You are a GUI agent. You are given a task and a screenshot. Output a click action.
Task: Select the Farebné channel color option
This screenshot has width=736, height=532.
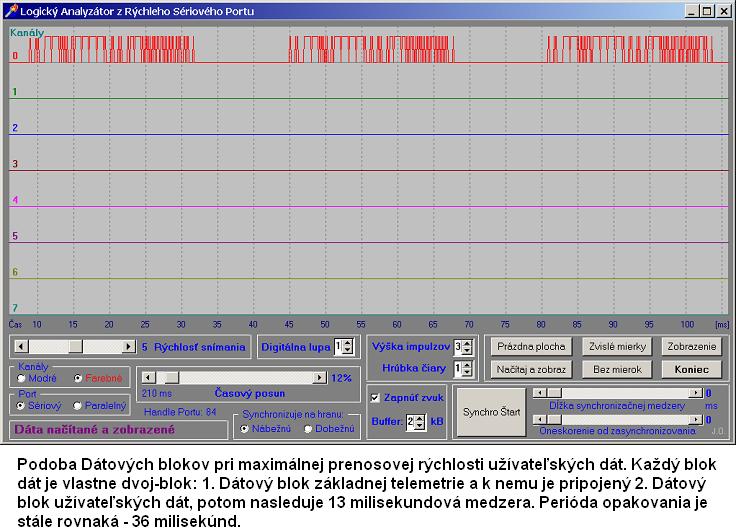coord(78,378)
